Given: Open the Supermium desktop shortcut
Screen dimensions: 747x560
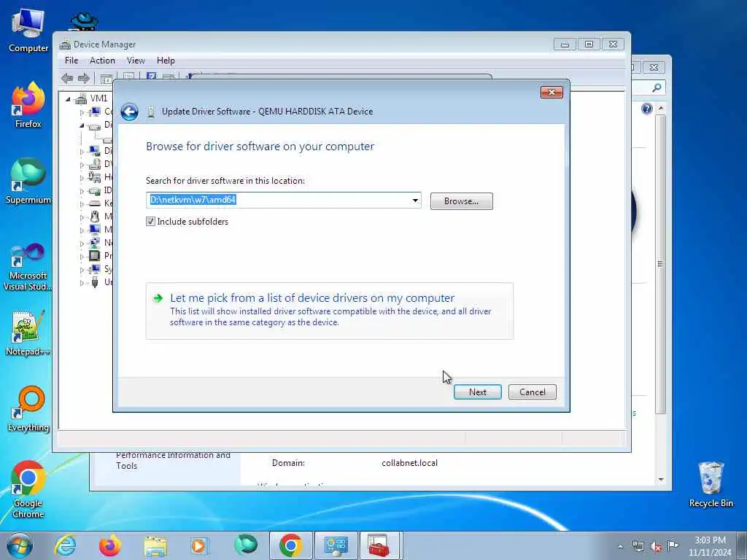Looking at the screenshot, I should [28, 182].
